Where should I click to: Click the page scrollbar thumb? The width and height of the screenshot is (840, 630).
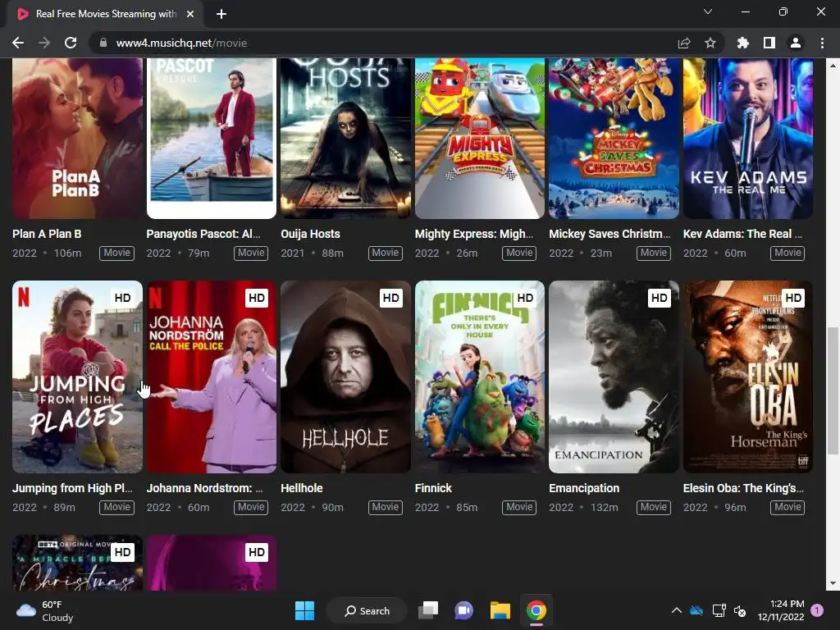(833, 390)
